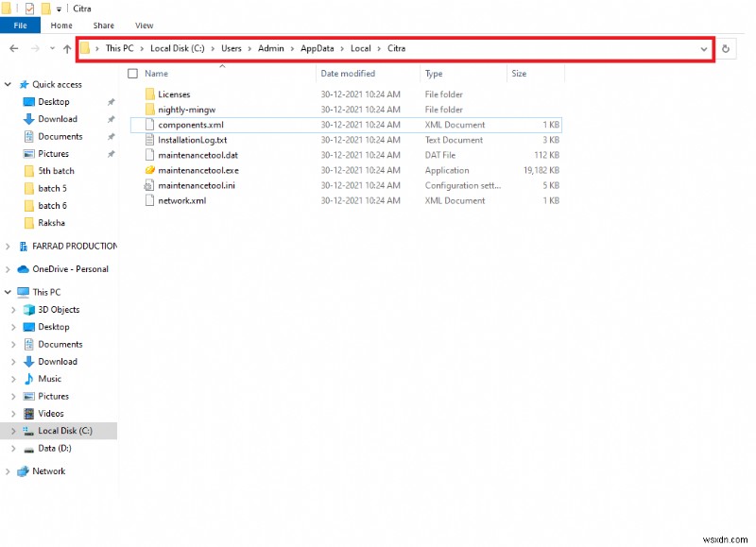Click 'AppData' breadcrumb segment
The width and height of the screenshot is (756, 547).
(317, 48)
